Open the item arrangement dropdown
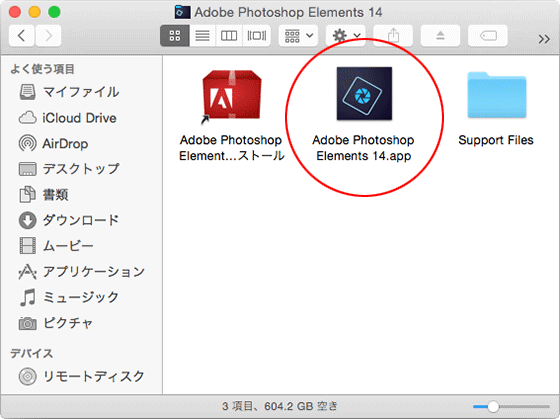560x419 pixels. (298, 36)
